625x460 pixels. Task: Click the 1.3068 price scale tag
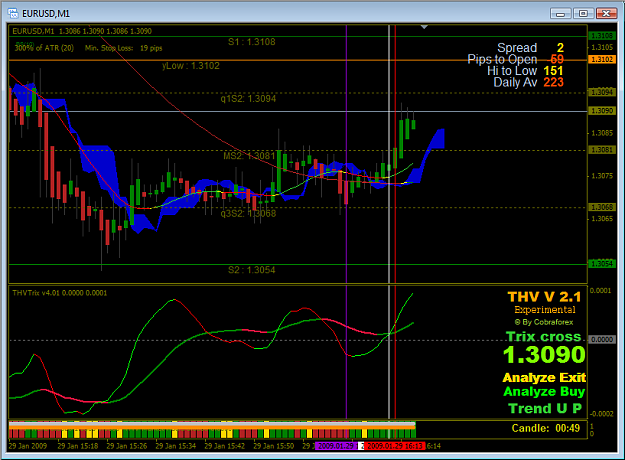coord(601,207)
